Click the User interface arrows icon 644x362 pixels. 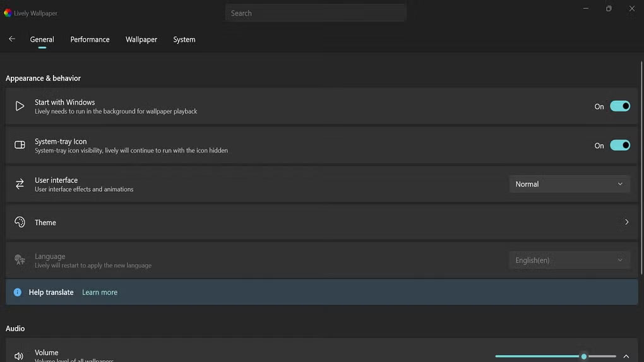coord(20,184)
